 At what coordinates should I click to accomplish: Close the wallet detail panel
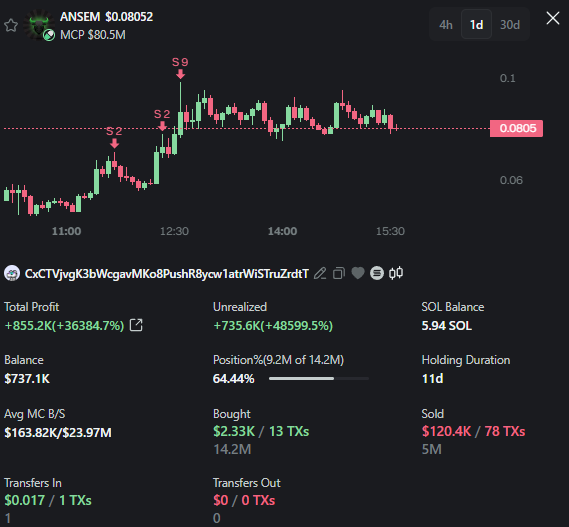pyautogui.click(x=553, y=18)
